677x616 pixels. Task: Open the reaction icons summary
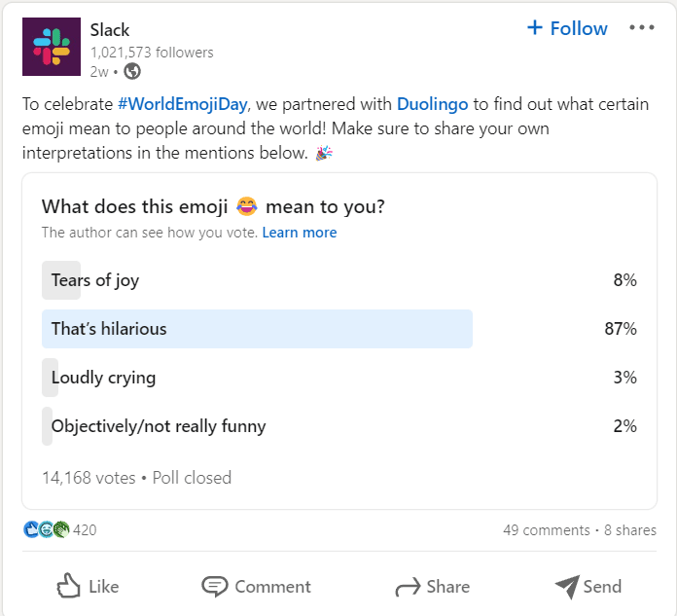[x=46, y=529]
